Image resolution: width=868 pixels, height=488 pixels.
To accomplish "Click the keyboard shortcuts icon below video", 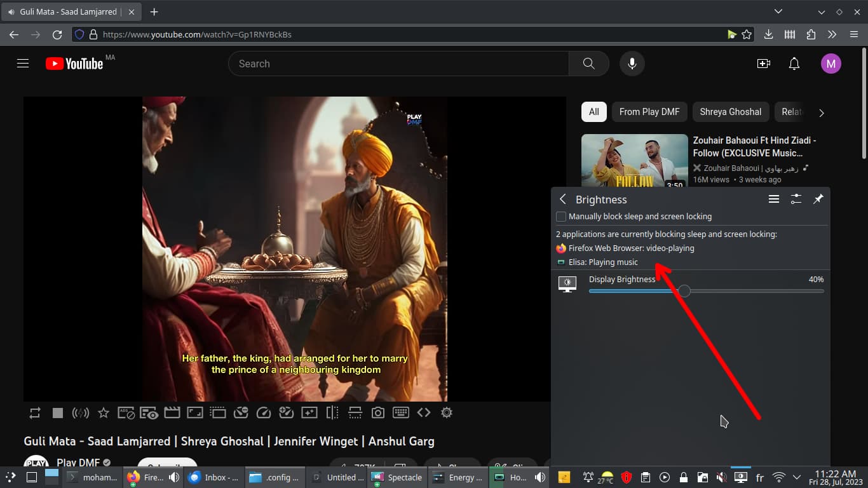I will [x=401, y=413].
